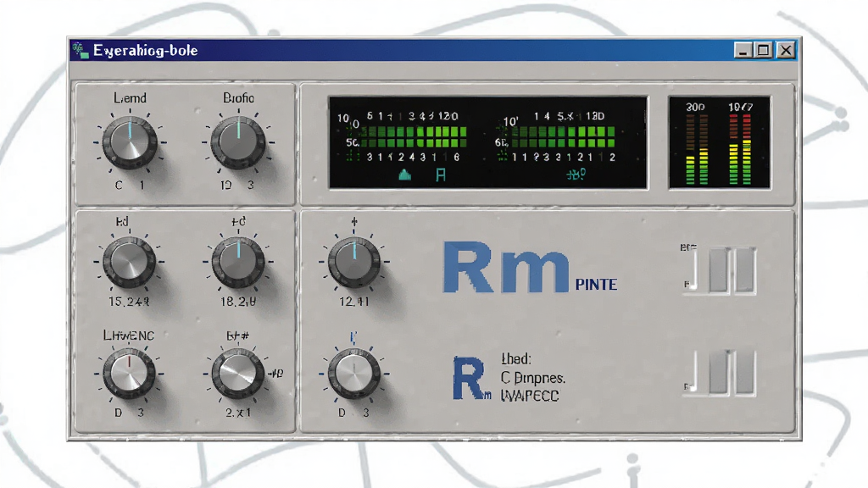Click the green mountain icon in the display
Viewport: 868px width, 488px height.
pos(404,175)
